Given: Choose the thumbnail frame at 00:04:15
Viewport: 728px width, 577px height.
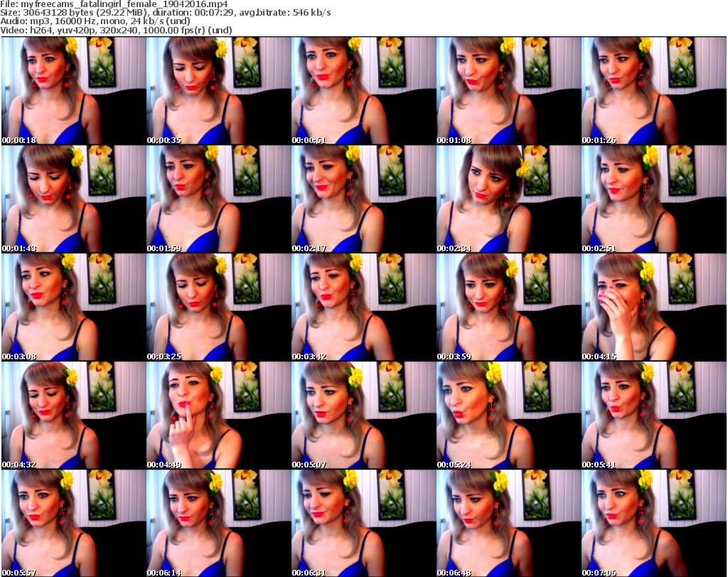Looking at the screenshot, I should 654,307.
